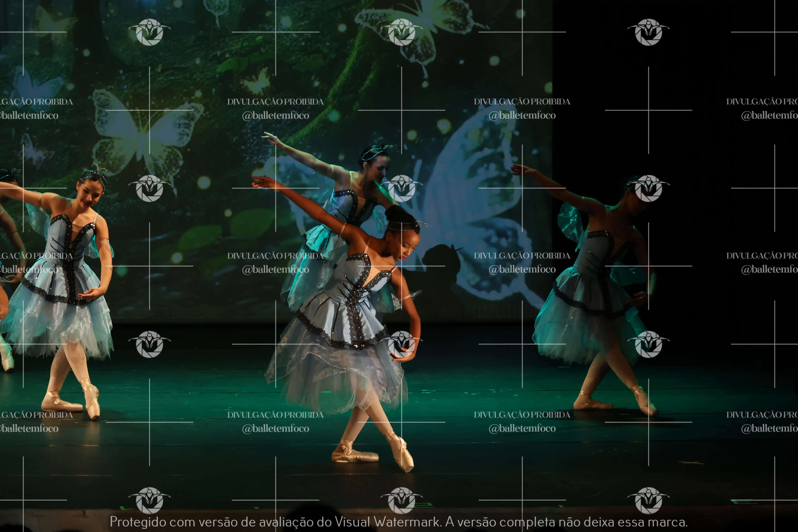The width and height of the screenshot is (798, 532).
Task: Click the bottom-center camera logo watermark
Action: [402, 500]
